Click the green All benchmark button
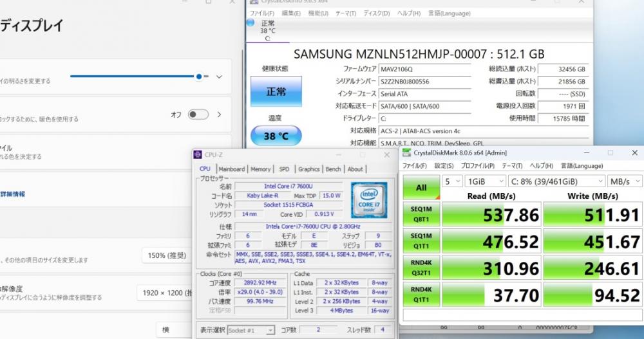Screen dimensions: 644x339 (421, 188)
